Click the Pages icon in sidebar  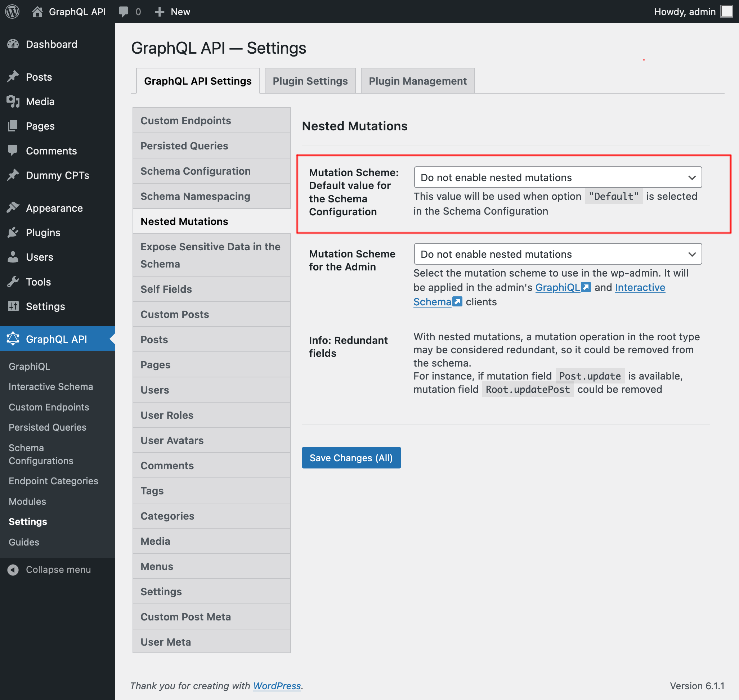(13, 126)
